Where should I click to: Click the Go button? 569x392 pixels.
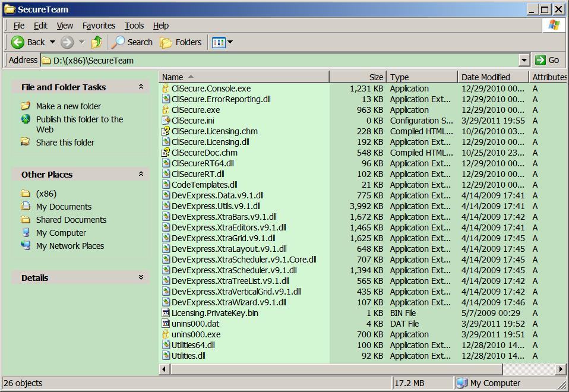547,60
